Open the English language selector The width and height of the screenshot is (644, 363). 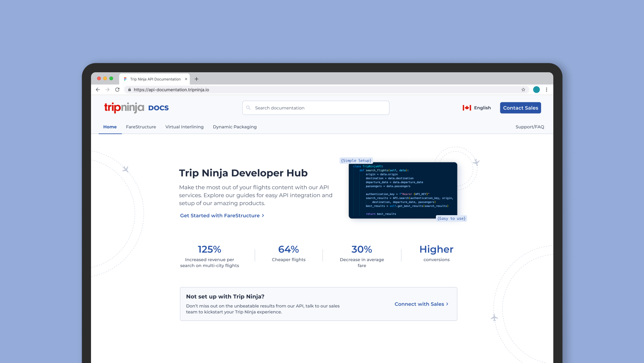pyautogui.click(x=482, y=108)
